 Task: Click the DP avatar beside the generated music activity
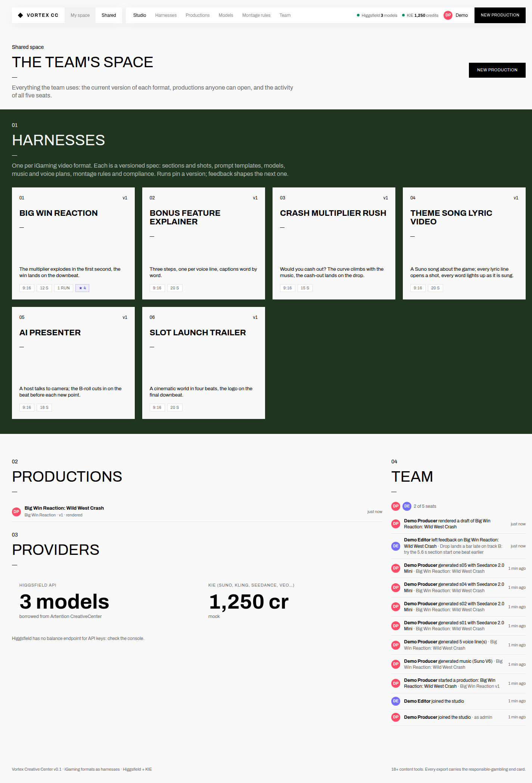pos(396,664)
